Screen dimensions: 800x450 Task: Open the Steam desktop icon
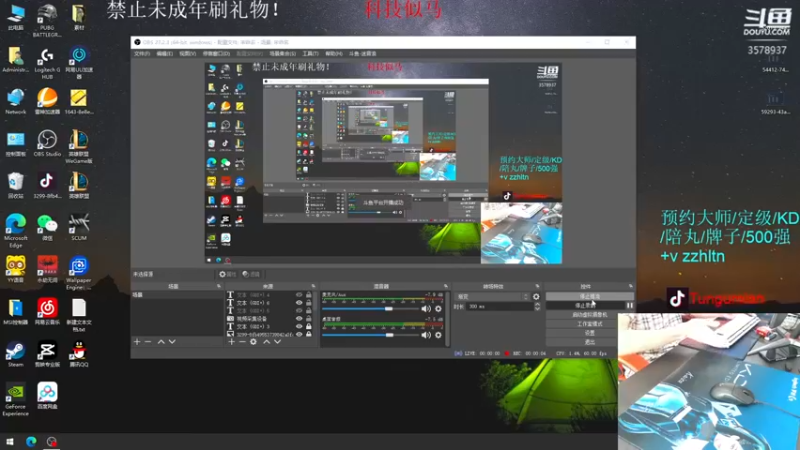click(15, 354)
